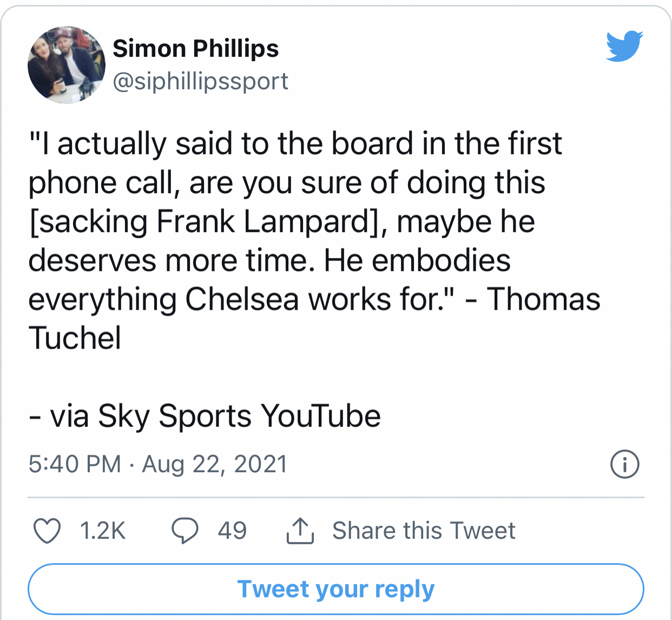The height and width of the screenshot is (620, 672).
Task: Click the word Tuchel on the last quote line
Action: click(x=75, y=338)
